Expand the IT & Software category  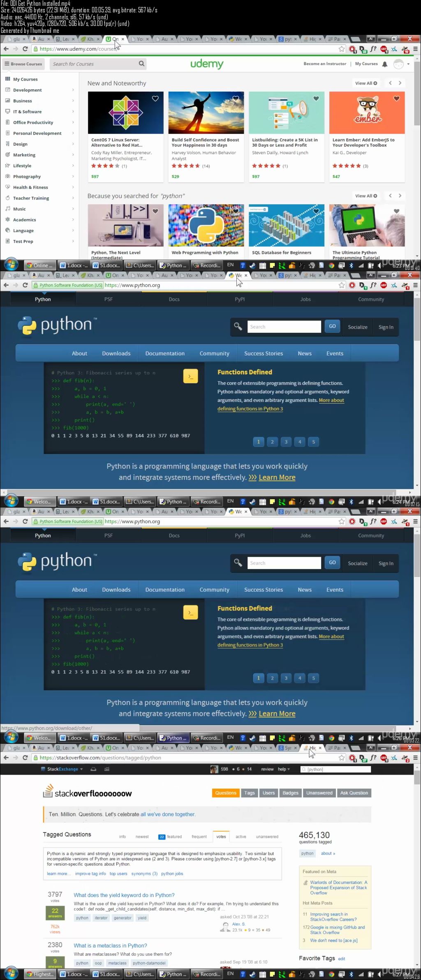(x=39, y=111)
